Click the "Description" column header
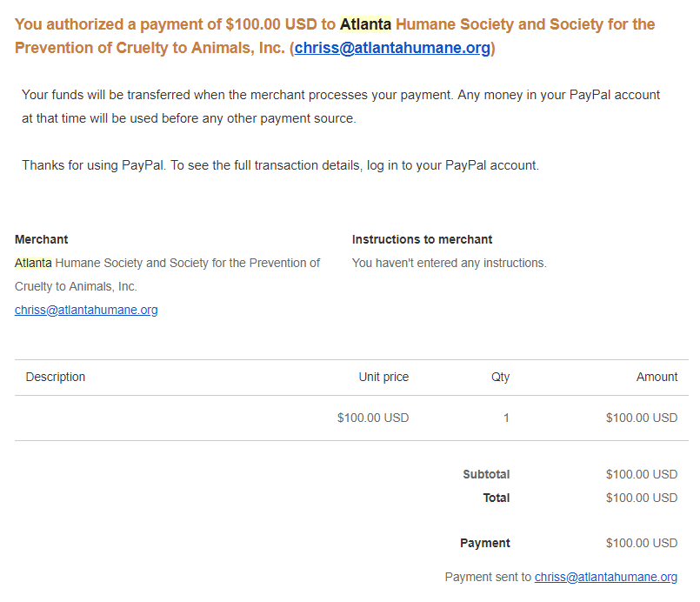This screenshot has height=602, width=700. coord(56,377)
